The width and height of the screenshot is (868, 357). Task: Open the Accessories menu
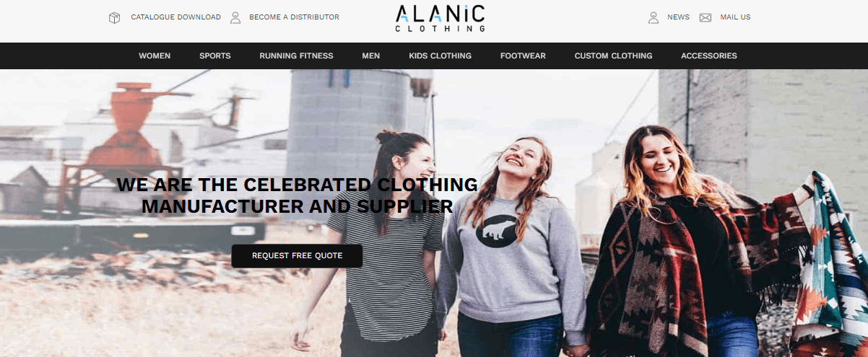pyautogui.click(x=709, y=56)
